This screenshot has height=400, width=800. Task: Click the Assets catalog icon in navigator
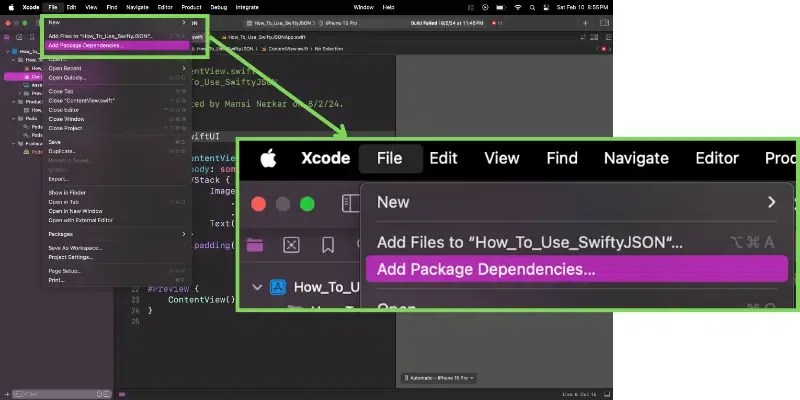coord(26,85)
